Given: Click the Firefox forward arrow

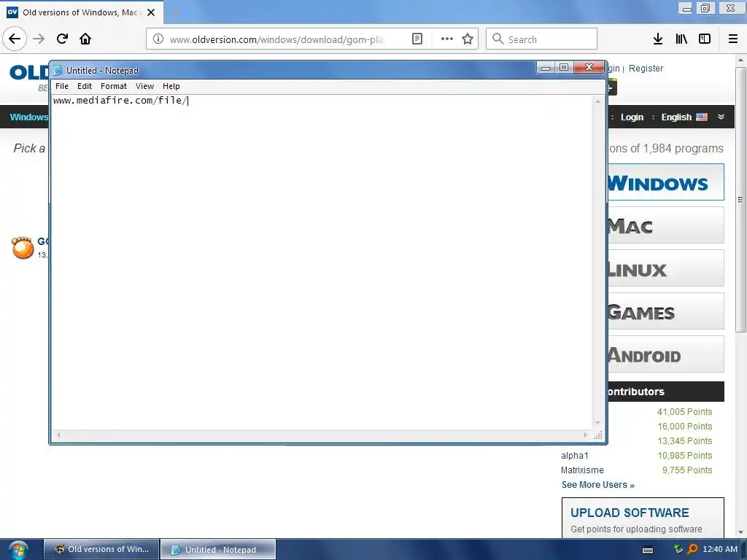Looking at the screenshot, I should coord(39,39).
